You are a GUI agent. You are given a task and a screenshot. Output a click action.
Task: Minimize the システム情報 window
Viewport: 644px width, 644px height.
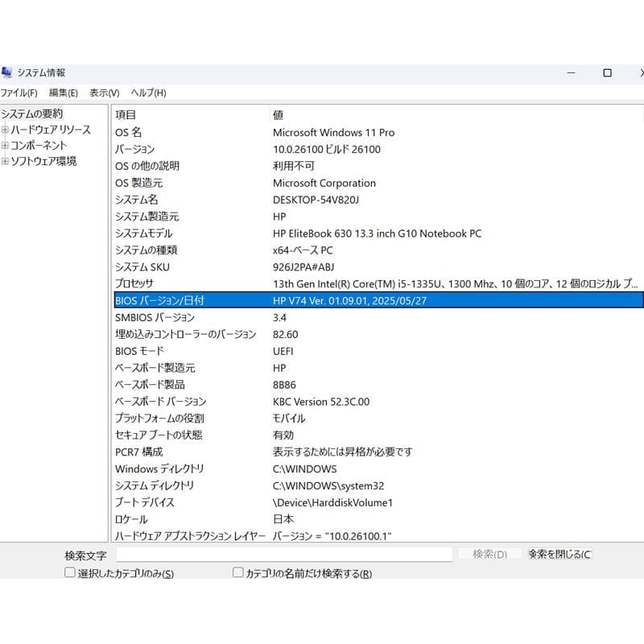pos(570,72)
